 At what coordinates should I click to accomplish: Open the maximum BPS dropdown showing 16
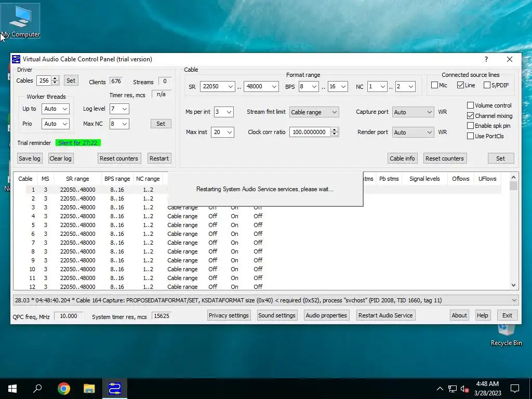coord(338,87)
